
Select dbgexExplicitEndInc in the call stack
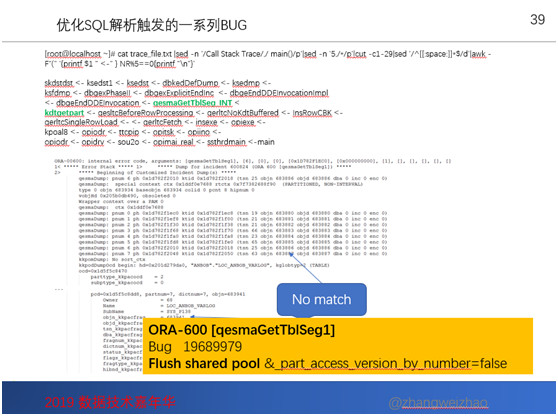pyautogui.click(x=179, y=93)
